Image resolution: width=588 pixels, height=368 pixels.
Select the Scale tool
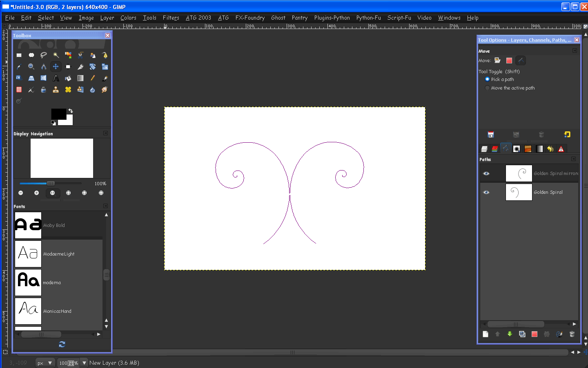[105, 66]
